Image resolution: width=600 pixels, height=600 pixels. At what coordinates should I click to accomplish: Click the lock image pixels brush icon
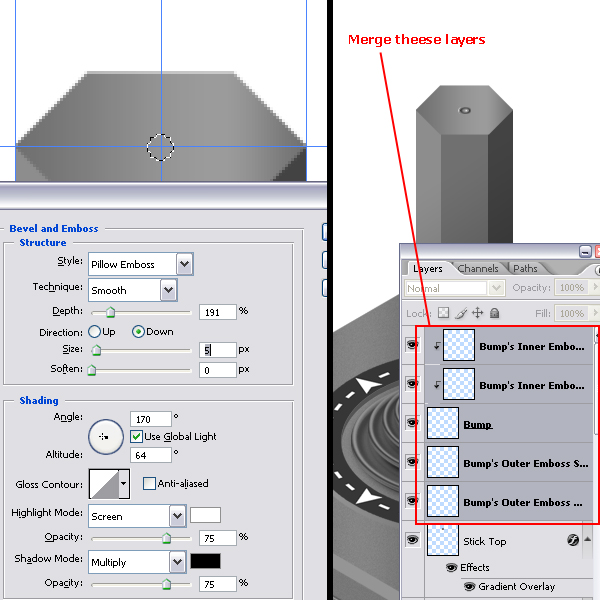point(461,314)
